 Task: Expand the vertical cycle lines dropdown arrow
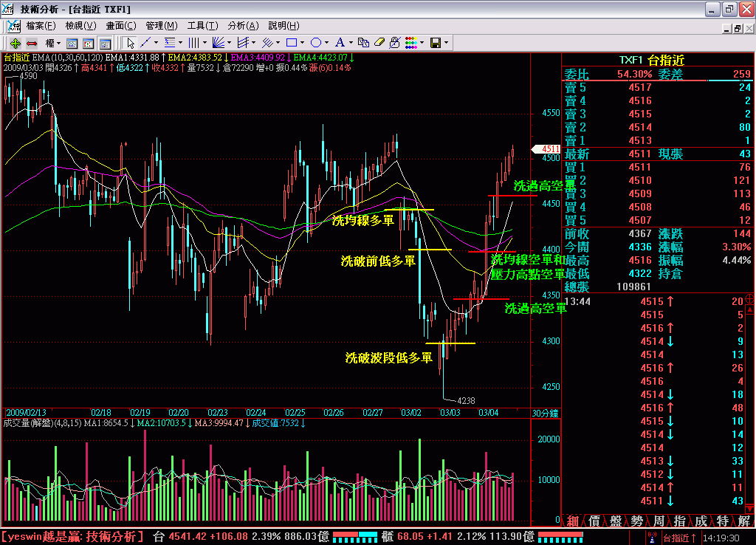click(205, 44)
